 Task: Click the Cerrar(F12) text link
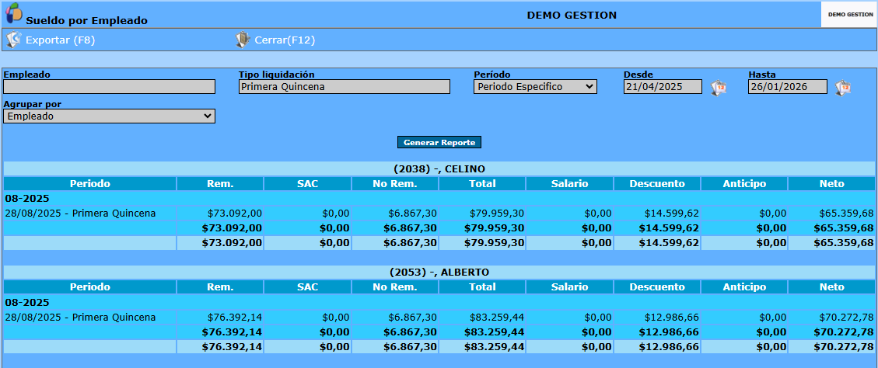click(284, 40)
